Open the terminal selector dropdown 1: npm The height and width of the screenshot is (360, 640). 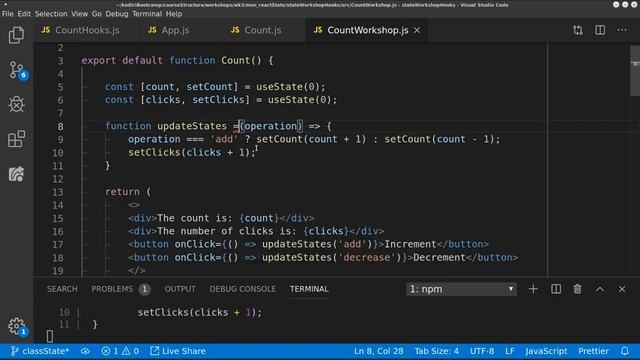pyautogui.click(x=461, y=289)
